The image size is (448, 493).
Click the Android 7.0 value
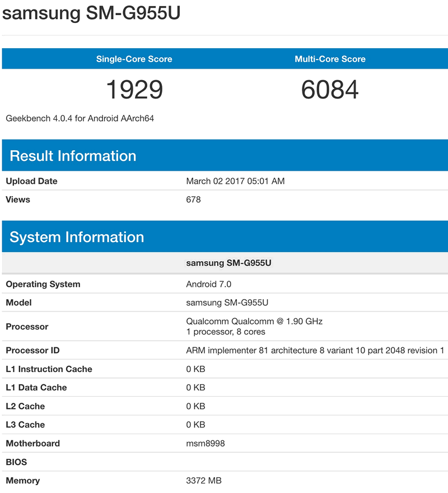(209, 284)
